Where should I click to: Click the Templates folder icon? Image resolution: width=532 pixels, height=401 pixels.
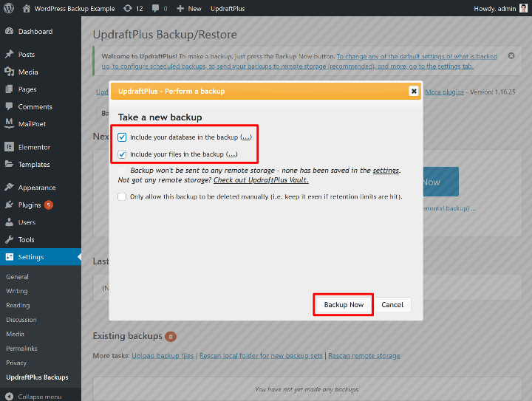click(x=9, y=164)
